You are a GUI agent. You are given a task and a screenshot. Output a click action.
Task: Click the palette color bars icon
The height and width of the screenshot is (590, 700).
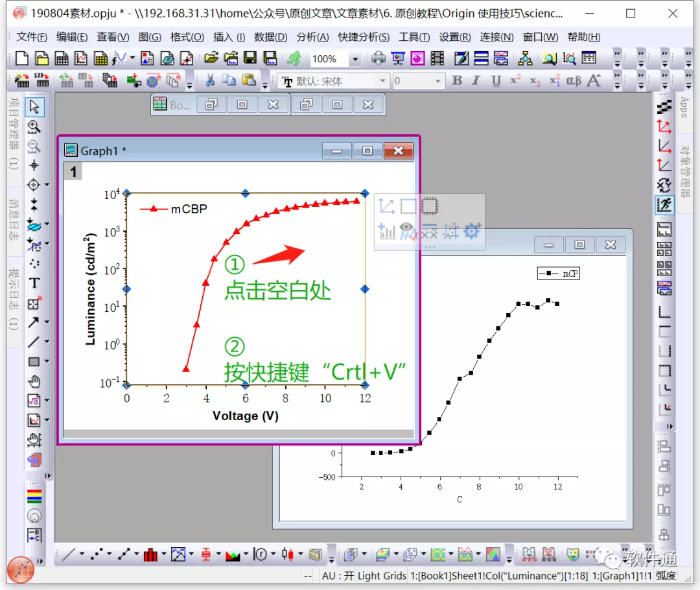34,496
